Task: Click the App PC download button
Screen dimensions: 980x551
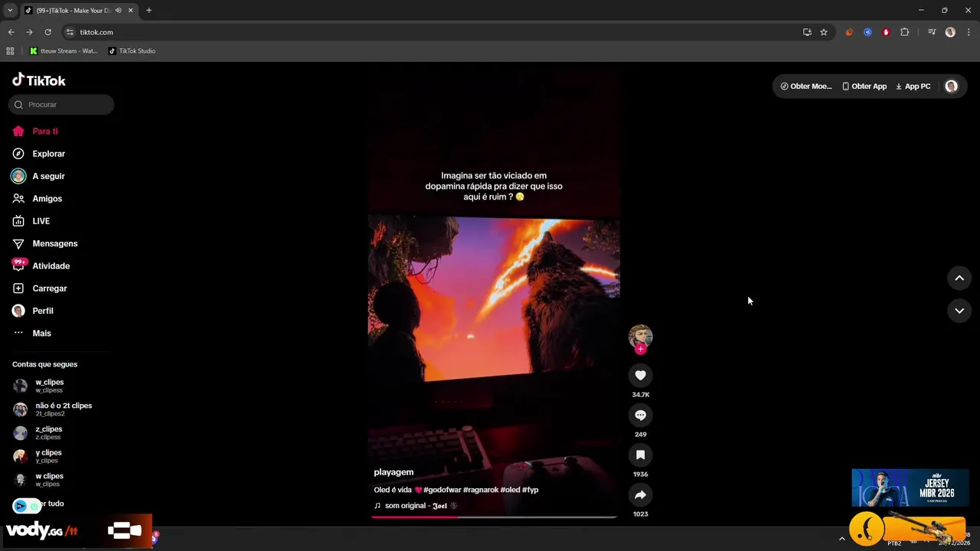Action: [913, 86]
